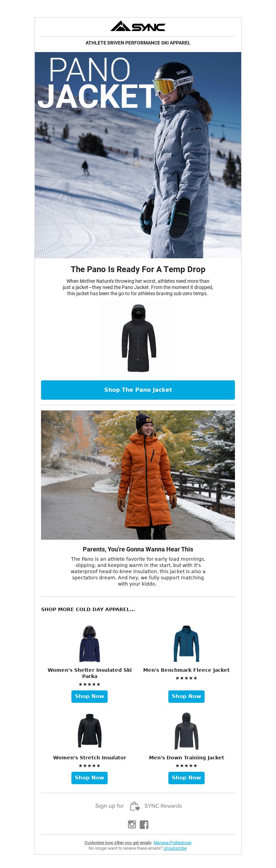
Task: Click Shop Now under Women's Stretch Insulator
Action: [89, 778]
